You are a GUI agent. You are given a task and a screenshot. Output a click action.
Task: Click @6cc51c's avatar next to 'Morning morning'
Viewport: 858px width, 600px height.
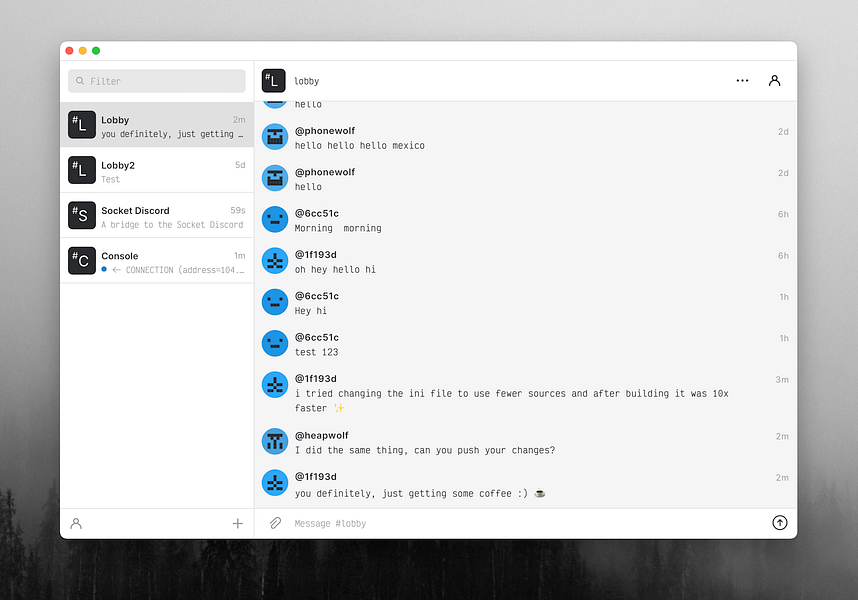click(275, 219)
